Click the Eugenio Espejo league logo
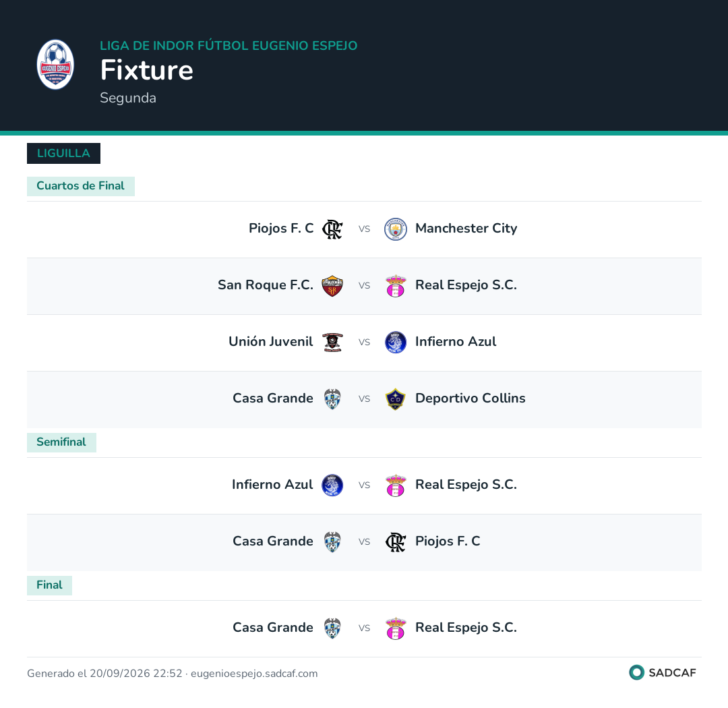 point(55,65)
